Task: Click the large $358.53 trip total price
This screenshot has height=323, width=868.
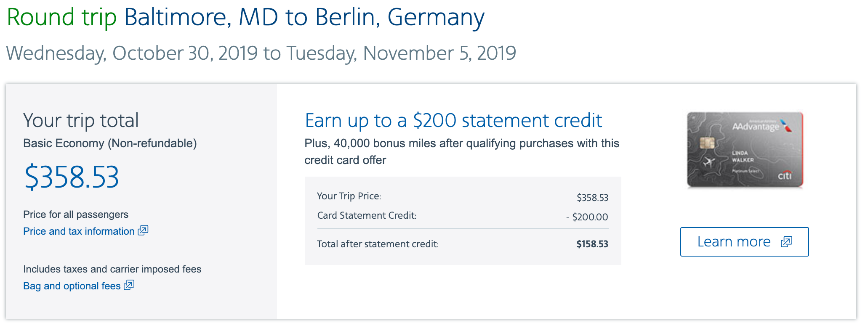Action: tap(72, 177)
